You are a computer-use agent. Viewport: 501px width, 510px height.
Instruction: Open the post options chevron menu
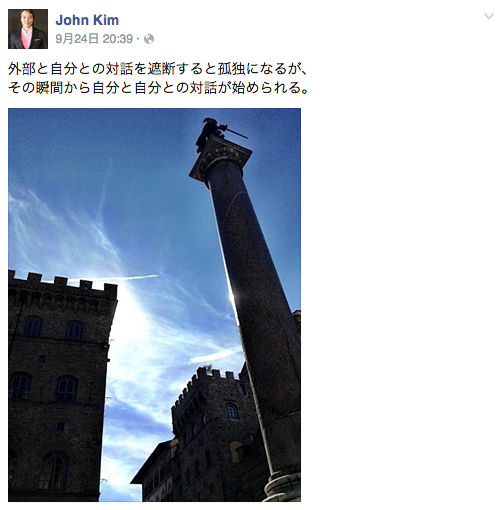point(489,16)
